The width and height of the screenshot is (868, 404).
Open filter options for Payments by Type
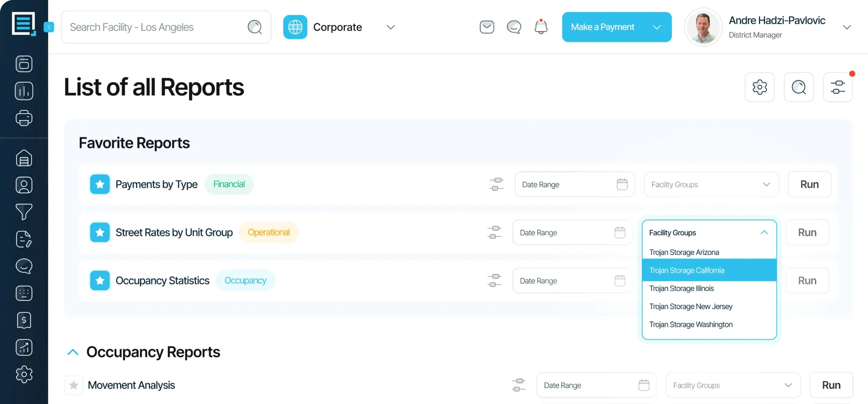pos(497,184)
